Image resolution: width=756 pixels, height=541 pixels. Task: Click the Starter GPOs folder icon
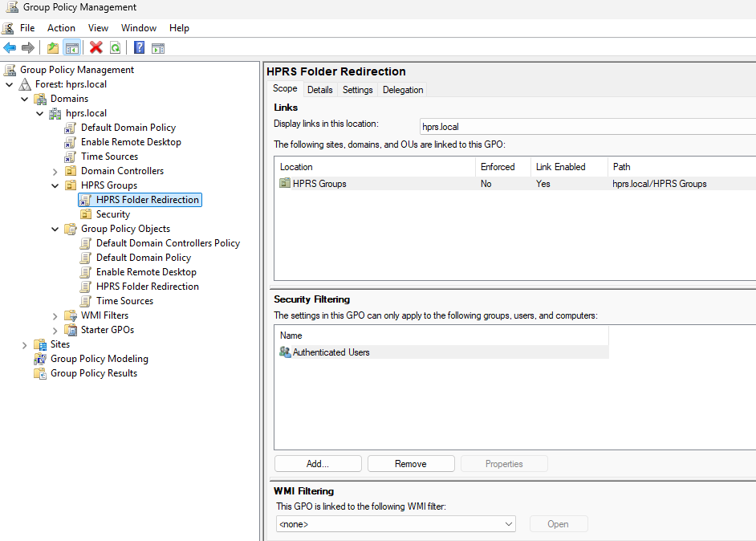(71, 330)
